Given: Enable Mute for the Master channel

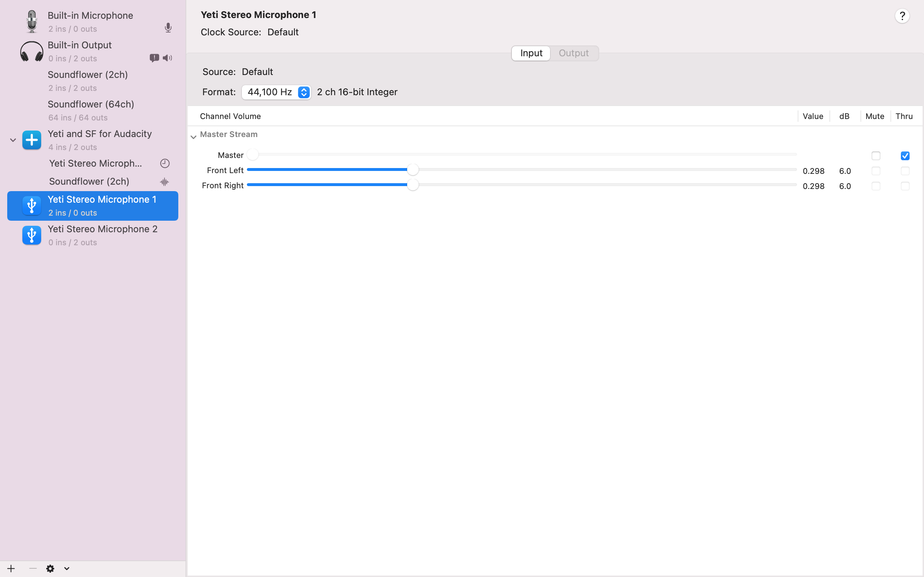Looking at the screenshot, I should (x=876, y=156).
